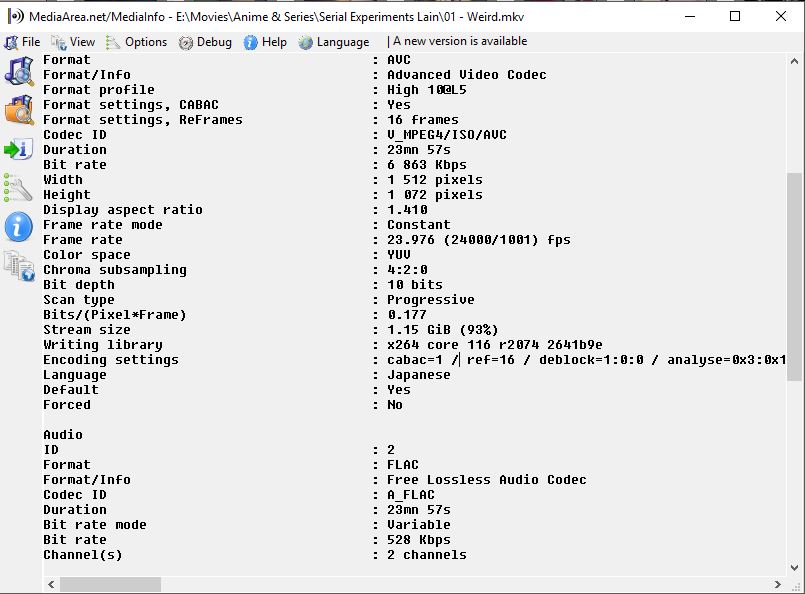The height and width of the screenshot is (594, 805).
Task: Click the 'V_MPEG4/ISO/AVC' codec ID value
Action: tap(447, 135)
